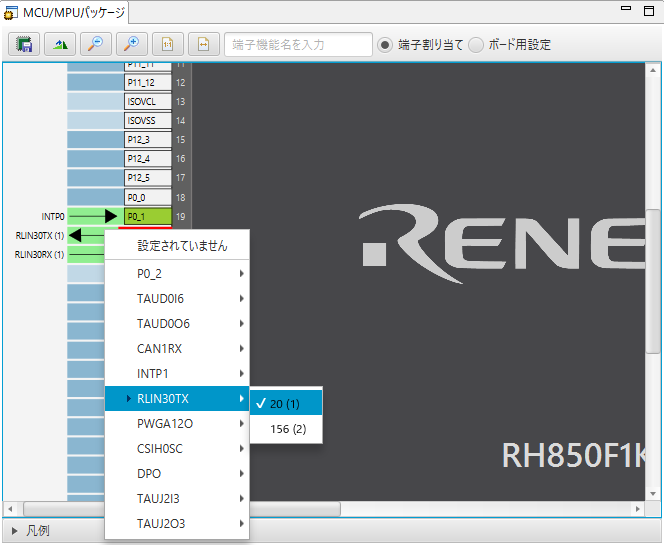Click the fit to width icon
Viewport: 664px width, 545px height.
[204, 44]
